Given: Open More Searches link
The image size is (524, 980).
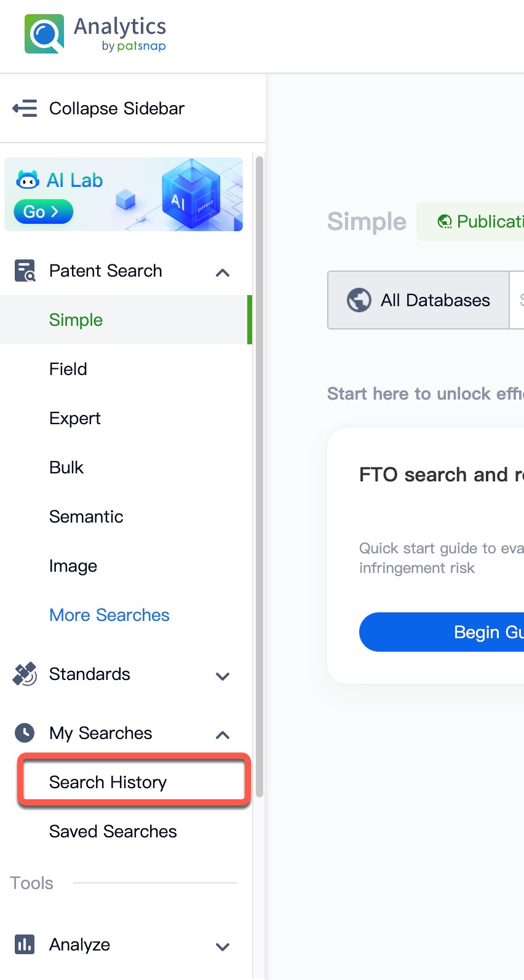Looking at the screenshot, I should [109, 615].
